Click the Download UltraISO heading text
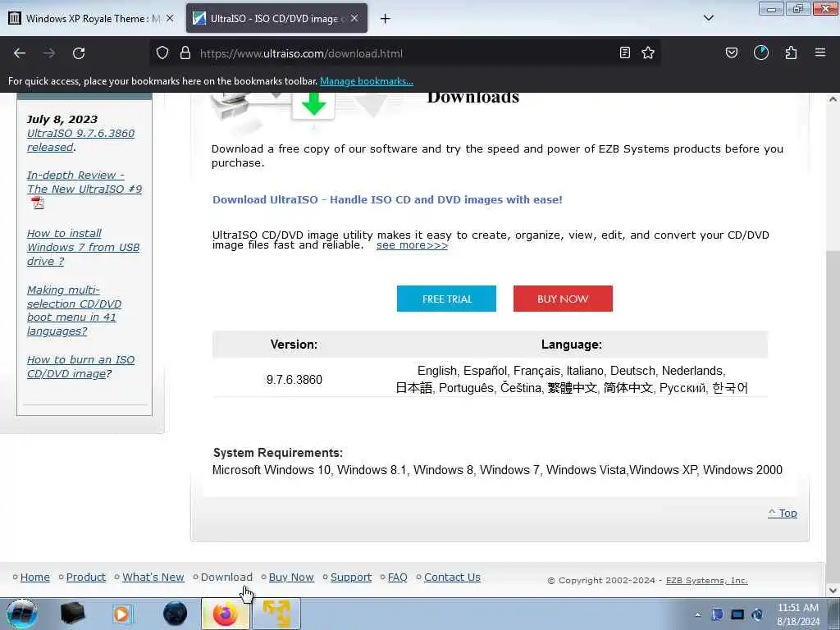Image resolution: width=840 pixels, height=630 pixels. point(387,200)
